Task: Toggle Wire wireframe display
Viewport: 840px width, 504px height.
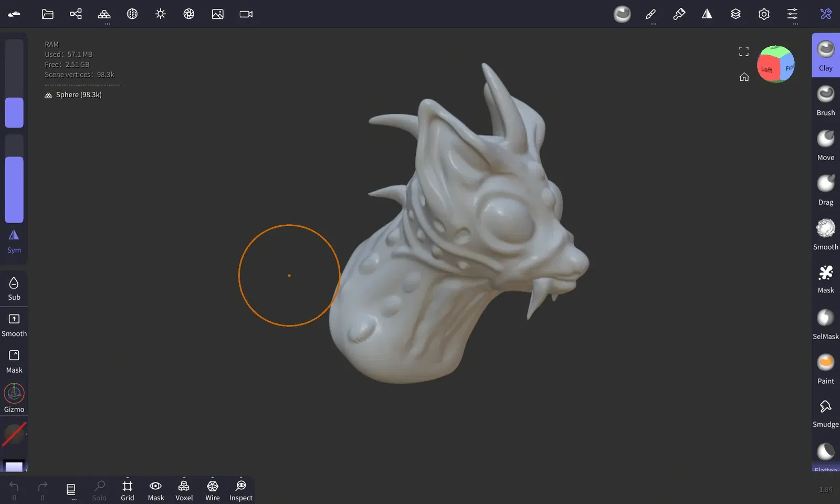Action: [213, 490]
